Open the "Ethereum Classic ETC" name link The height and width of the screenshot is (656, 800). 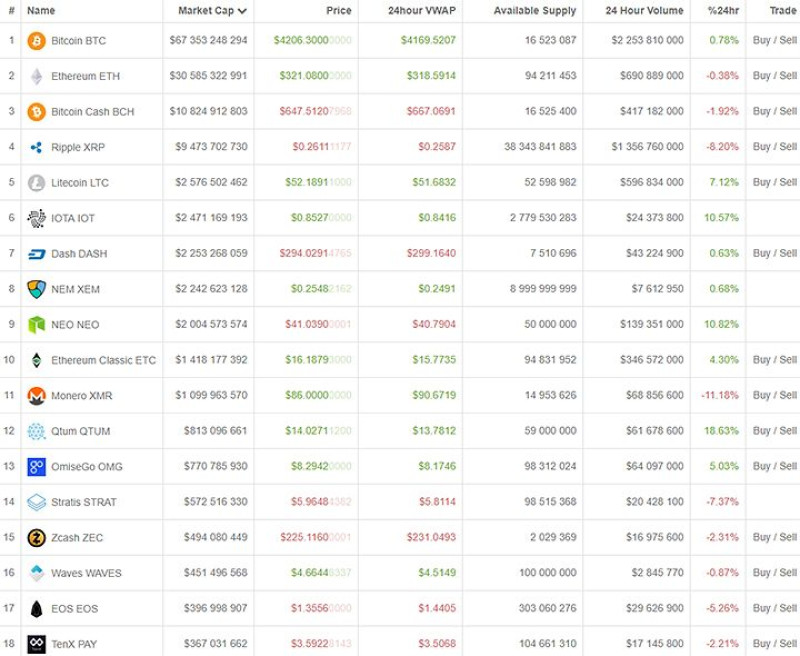pos(104,360)
